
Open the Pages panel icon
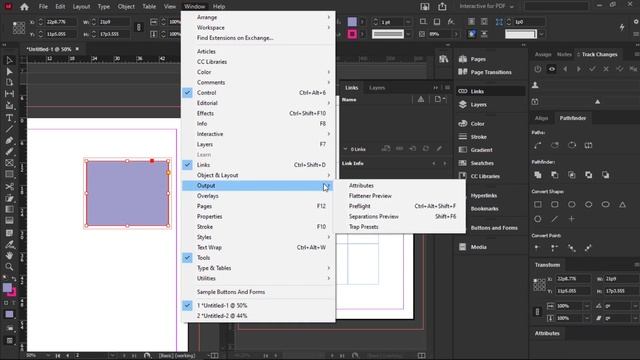pos(462,59)
